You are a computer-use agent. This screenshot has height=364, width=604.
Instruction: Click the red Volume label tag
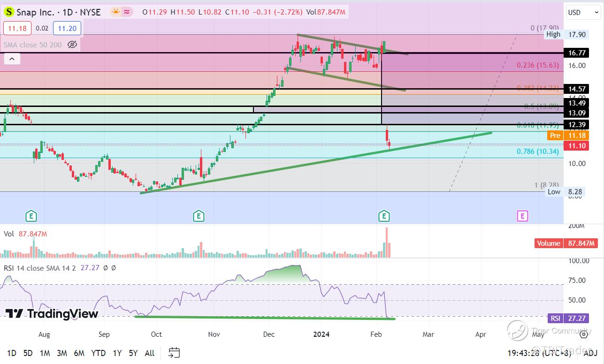click(548, 243)
